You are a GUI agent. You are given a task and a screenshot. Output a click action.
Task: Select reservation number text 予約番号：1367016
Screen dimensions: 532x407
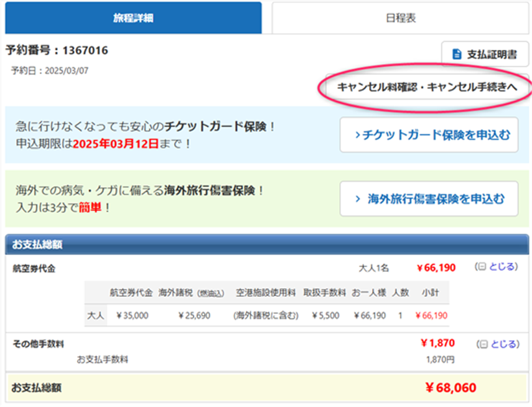(57, 50)
